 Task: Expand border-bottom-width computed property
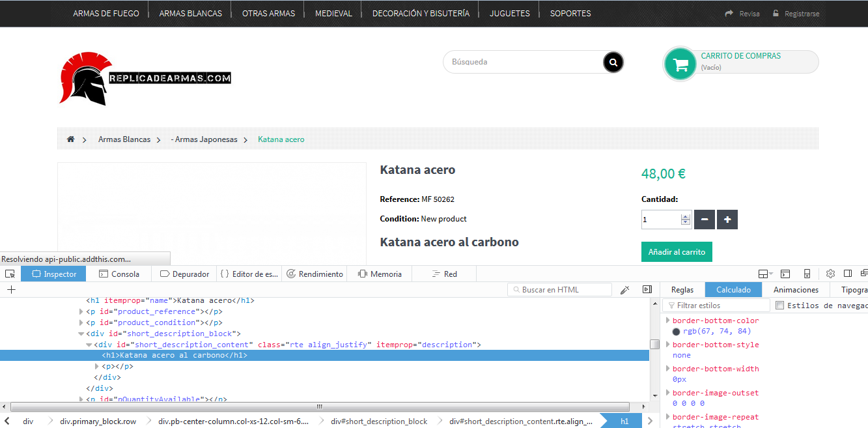(667, 369)
